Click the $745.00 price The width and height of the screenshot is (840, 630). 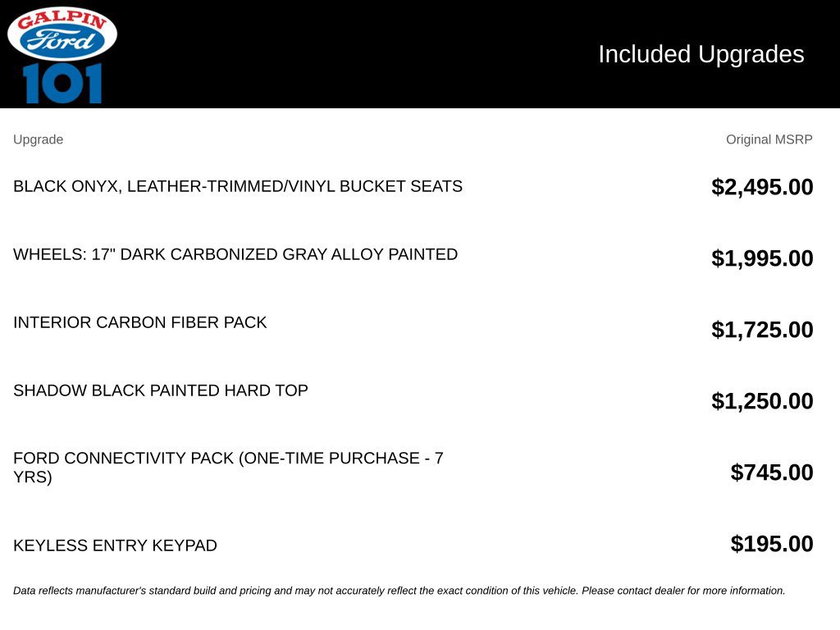click(x=771, y=472)
